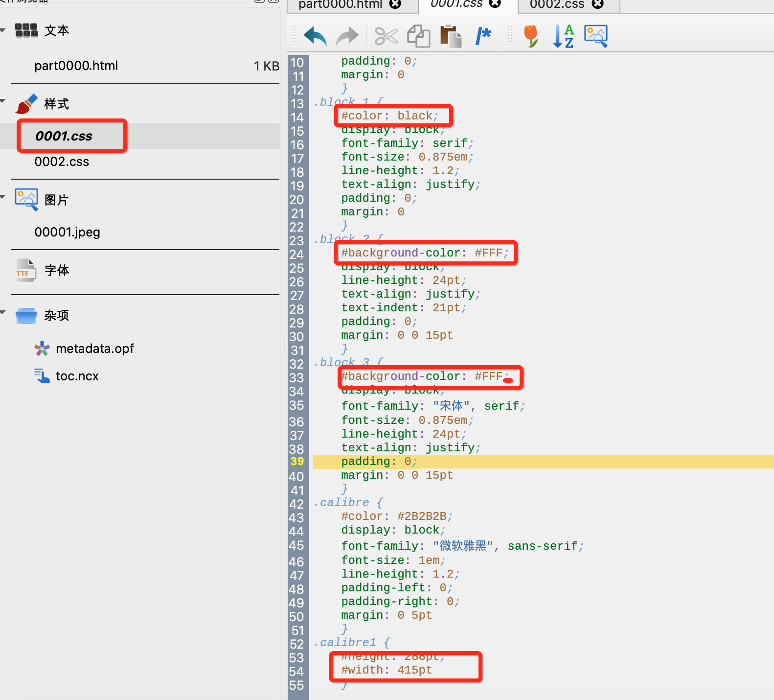Click the 'font-size: 1em;' line

(393, 560)
